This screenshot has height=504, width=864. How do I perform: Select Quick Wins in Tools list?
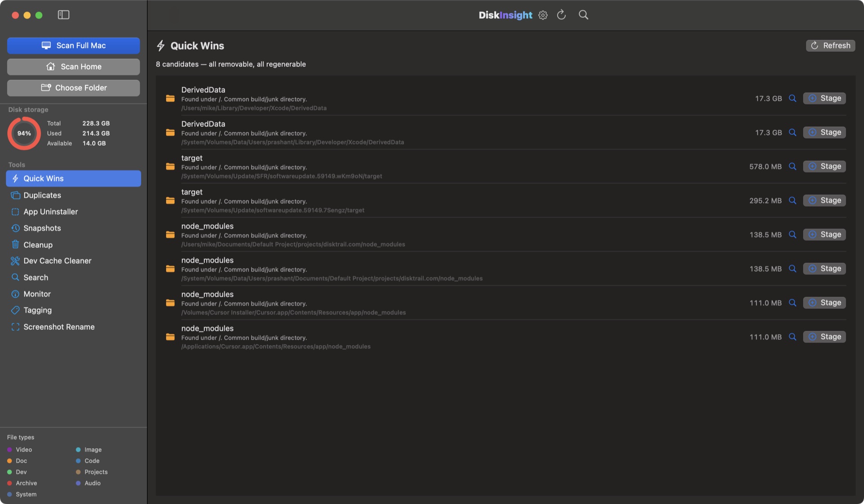point(73,179)
